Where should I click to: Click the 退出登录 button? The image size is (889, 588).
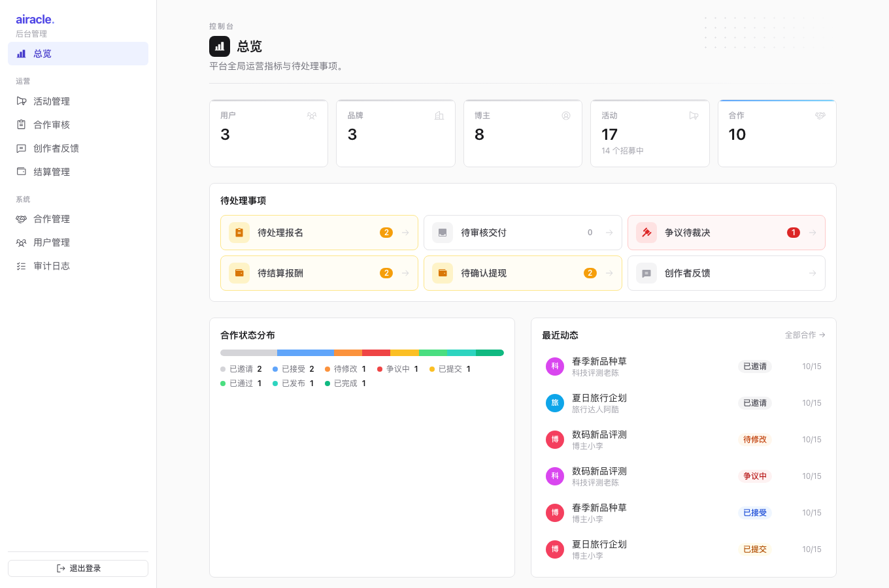pos(78,568)
